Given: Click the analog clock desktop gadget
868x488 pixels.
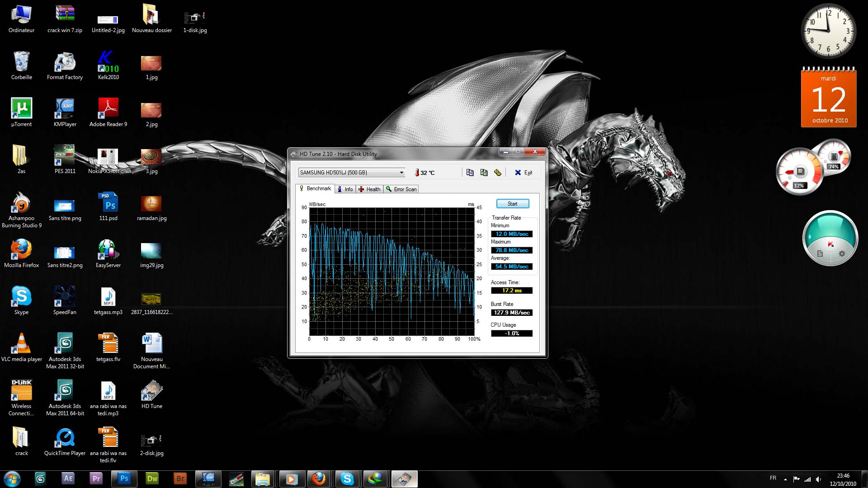Looking at the screenshot, I should coord(829,31).
